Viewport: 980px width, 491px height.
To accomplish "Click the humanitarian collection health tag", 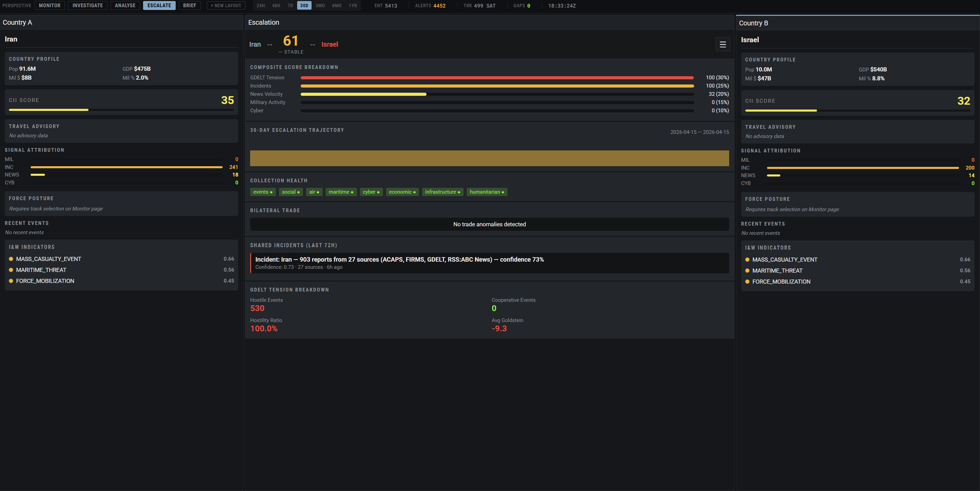I will (x=487, y=192).
